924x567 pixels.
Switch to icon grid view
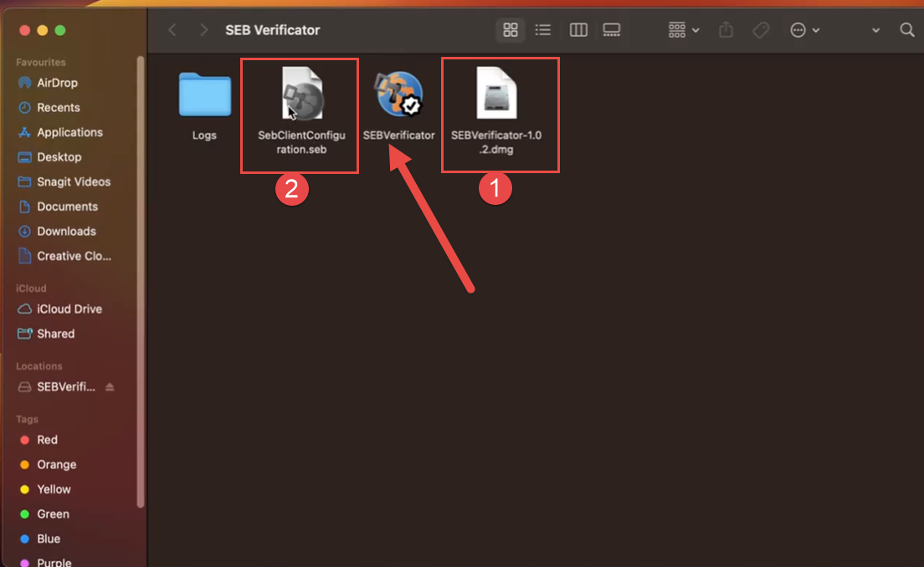click(x=510, y=30)
